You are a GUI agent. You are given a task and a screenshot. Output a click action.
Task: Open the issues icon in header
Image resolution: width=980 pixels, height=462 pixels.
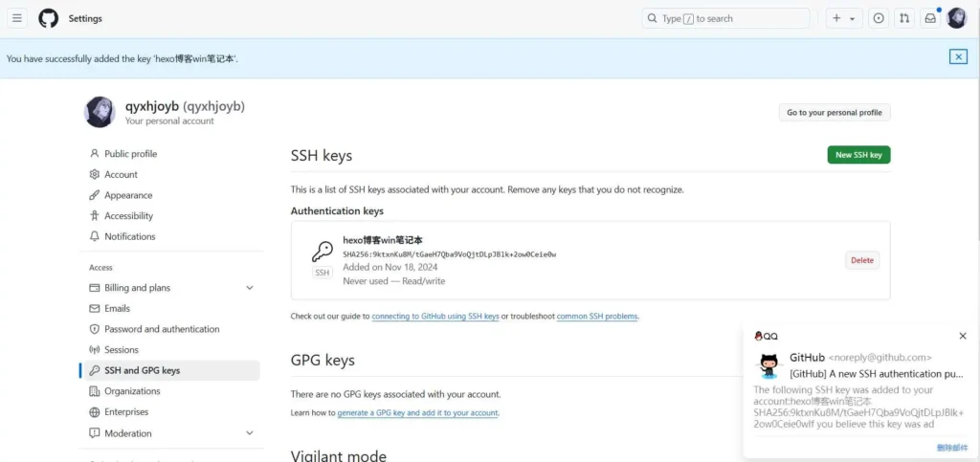pos(878,18)
